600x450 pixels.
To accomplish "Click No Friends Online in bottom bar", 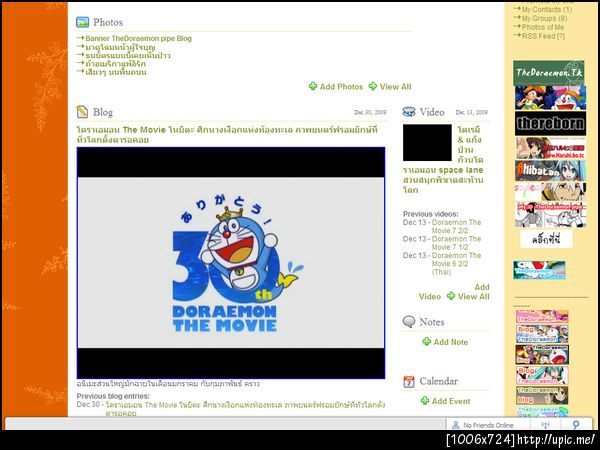I will (x=488, y=425).
